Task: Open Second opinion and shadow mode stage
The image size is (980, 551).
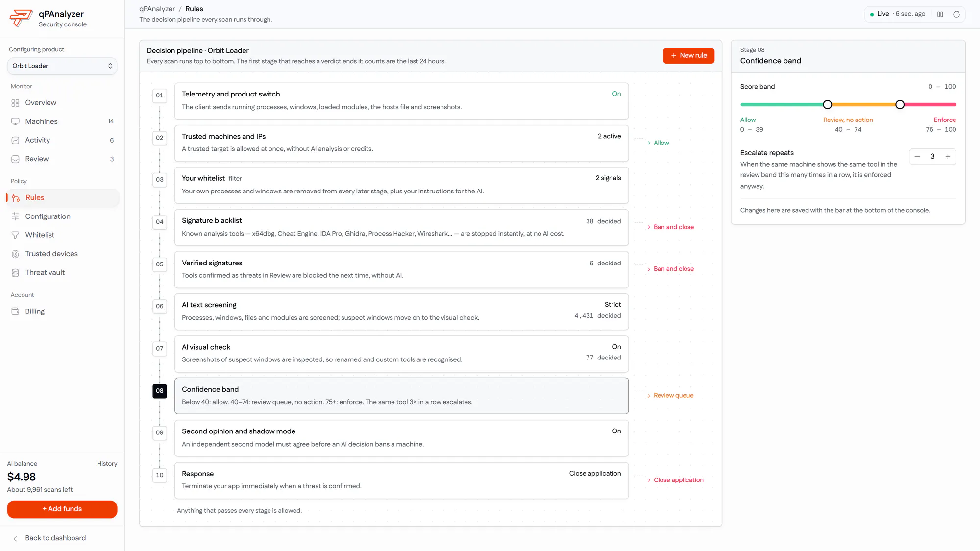Action: point(401,438)
